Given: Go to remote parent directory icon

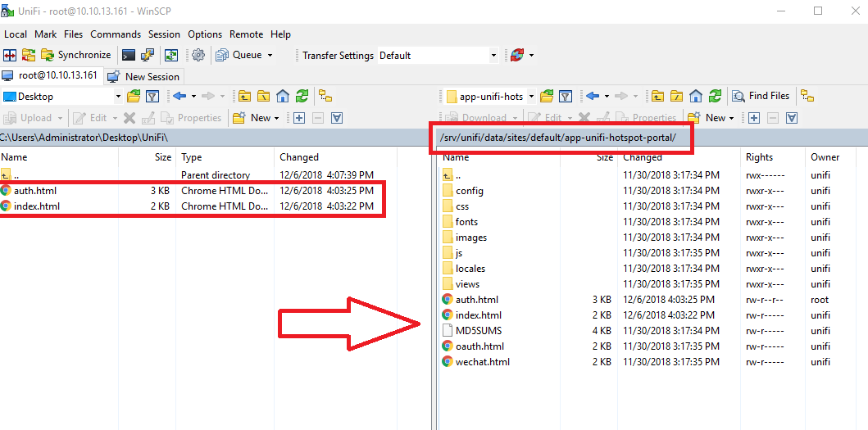Looking at the screenshot, I should (657, 97).
